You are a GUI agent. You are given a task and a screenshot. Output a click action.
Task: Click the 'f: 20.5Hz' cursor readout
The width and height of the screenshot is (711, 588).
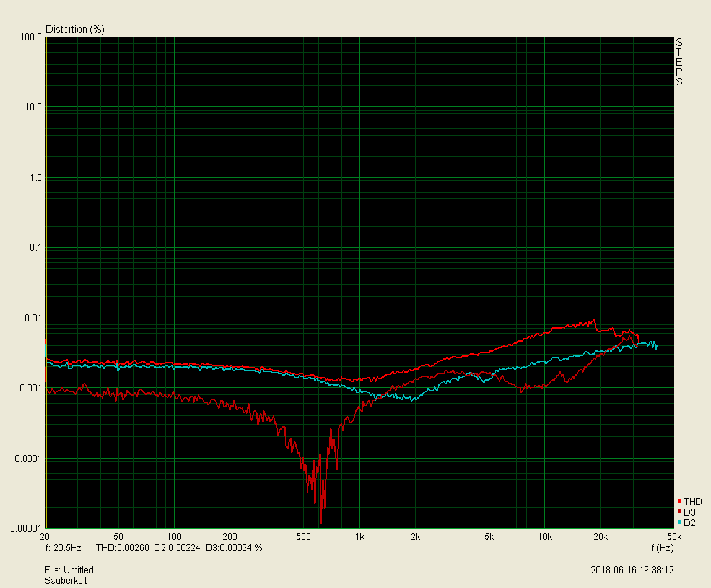[63, 548]
